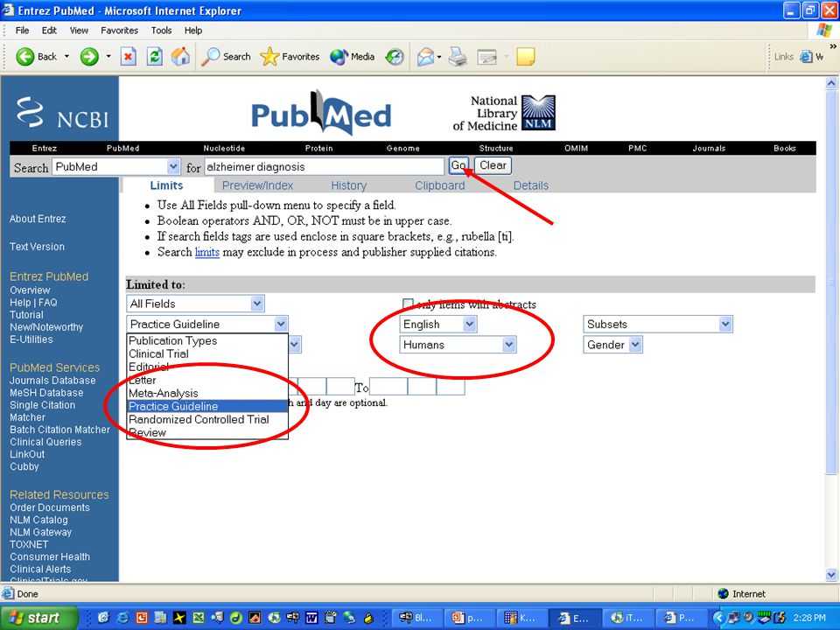Open Internet Explorer from quick launch
This screenshot has height=630, width=840.
[122, 618]
